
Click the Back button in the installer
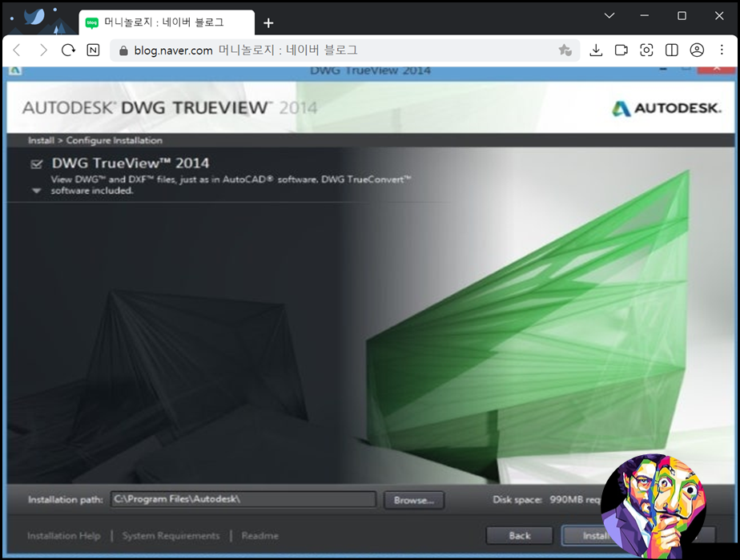click(520, 535)
